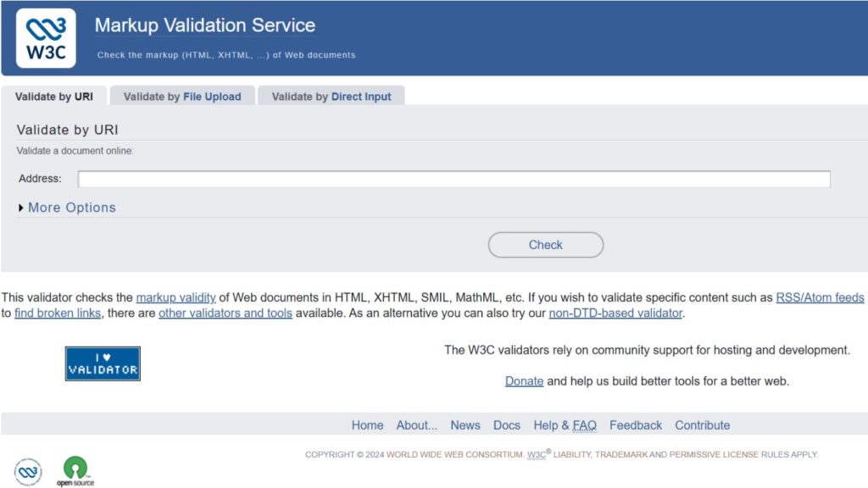Click the Donate link
Image resolution: width=868 pixels, height=488 pixels.
coord(524,381)
